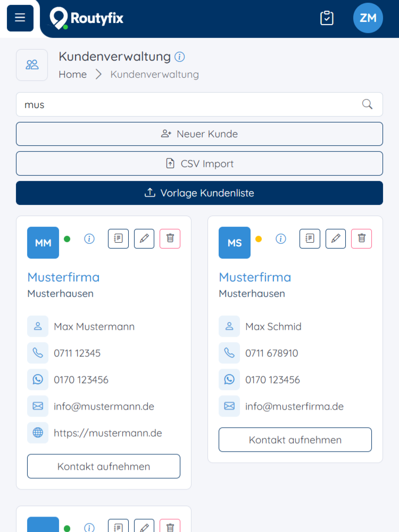Click WhatsApp number on Max Schmid card
The image size is (399, 532).
(273, 380)
